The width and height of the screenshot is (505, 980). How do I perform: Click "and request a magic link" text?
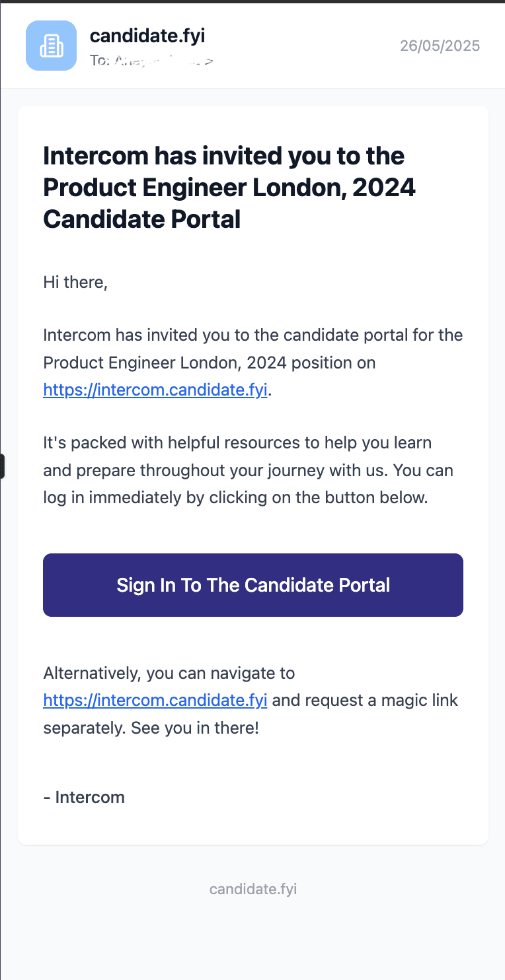pos(365,700)
